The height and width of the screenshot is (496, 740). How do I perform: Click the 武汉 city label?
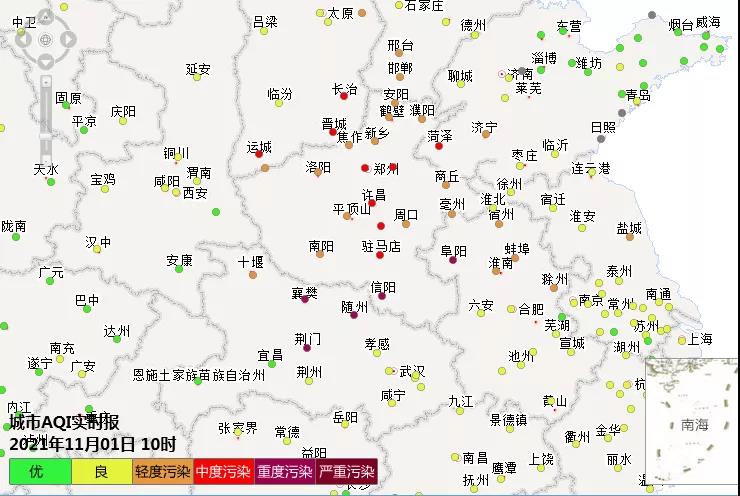coord(411,372)
